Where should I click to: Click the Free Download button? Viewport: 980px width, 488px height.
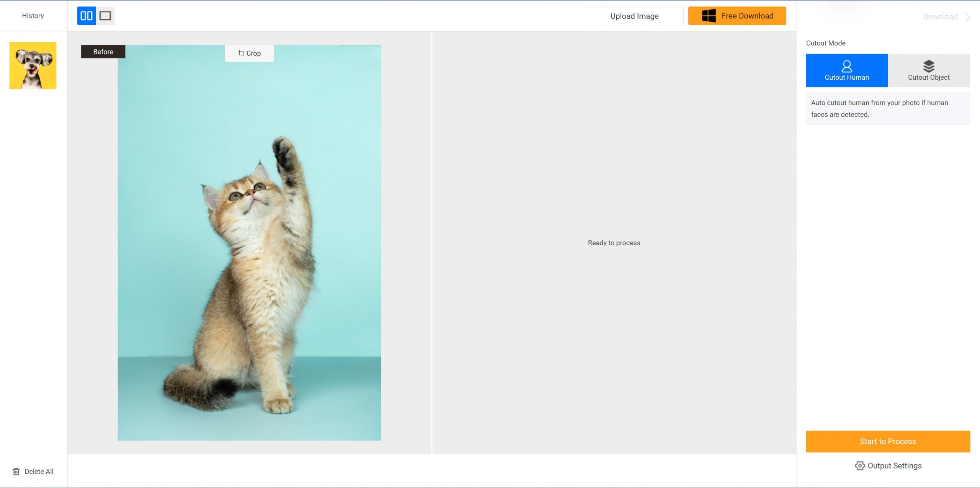747,16
